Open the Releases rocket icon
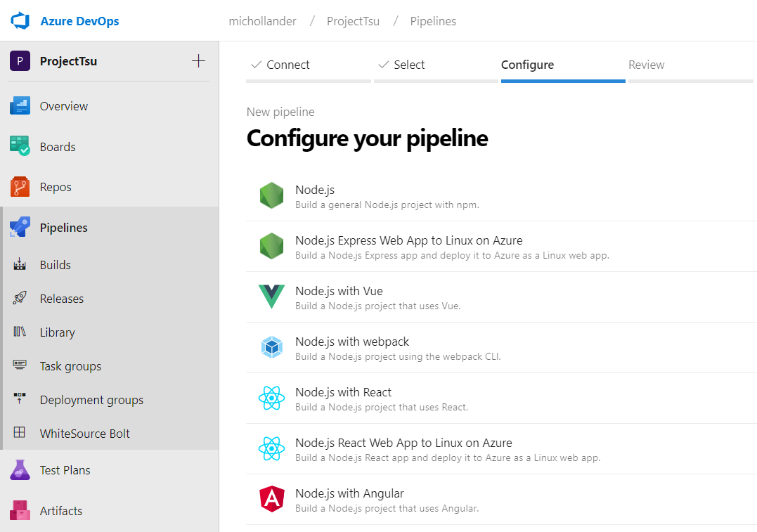 coord(20,298)
